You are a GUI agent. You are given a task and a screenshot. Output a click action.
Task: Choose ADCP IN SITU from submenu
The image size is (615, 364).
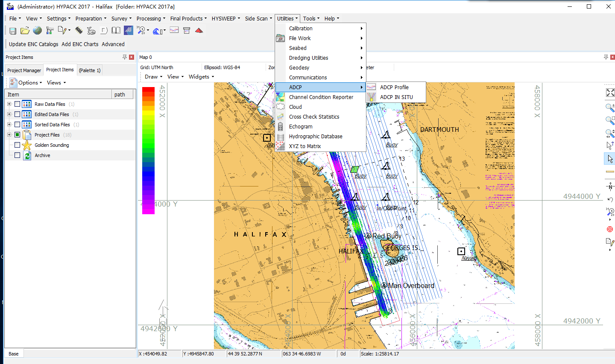pos(396,97)
